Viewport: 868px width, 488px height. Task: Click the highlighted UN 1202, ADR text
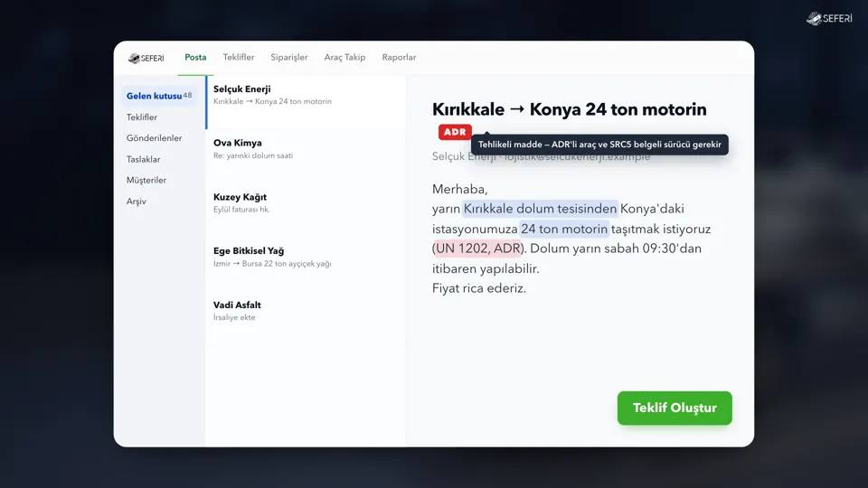point(477,249)
